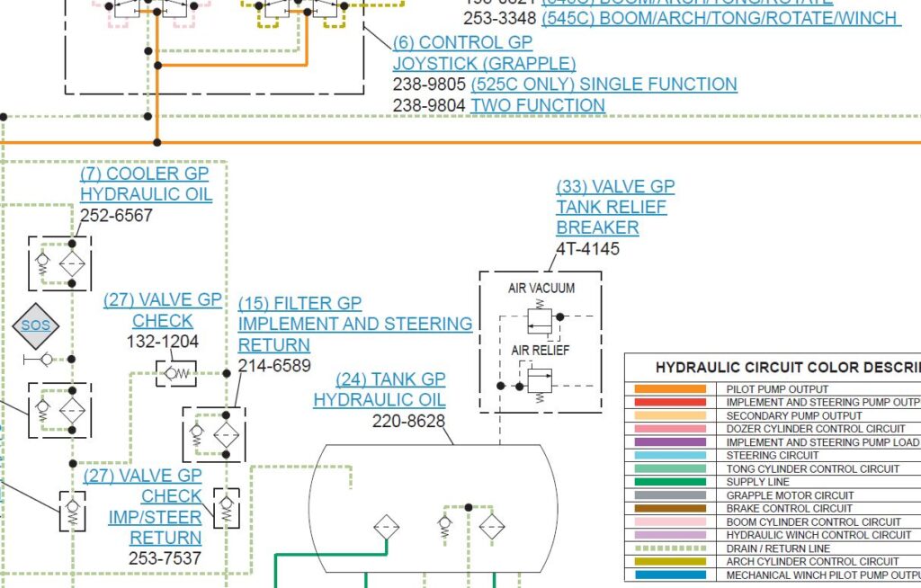This screenshot has height=588, width=921.
Task: Select the STEERING CIRCUIT light-blue swatch
Action: [670, 455]
